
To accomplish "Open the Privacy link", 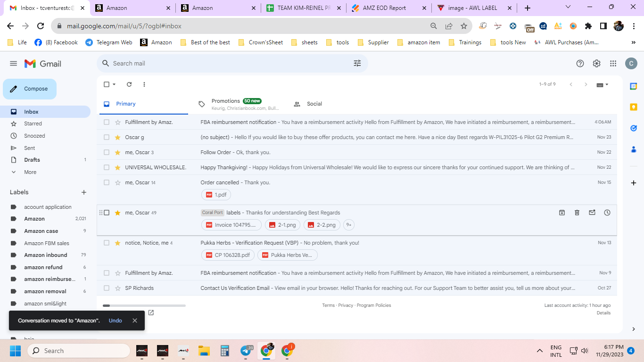I will 346,305.
